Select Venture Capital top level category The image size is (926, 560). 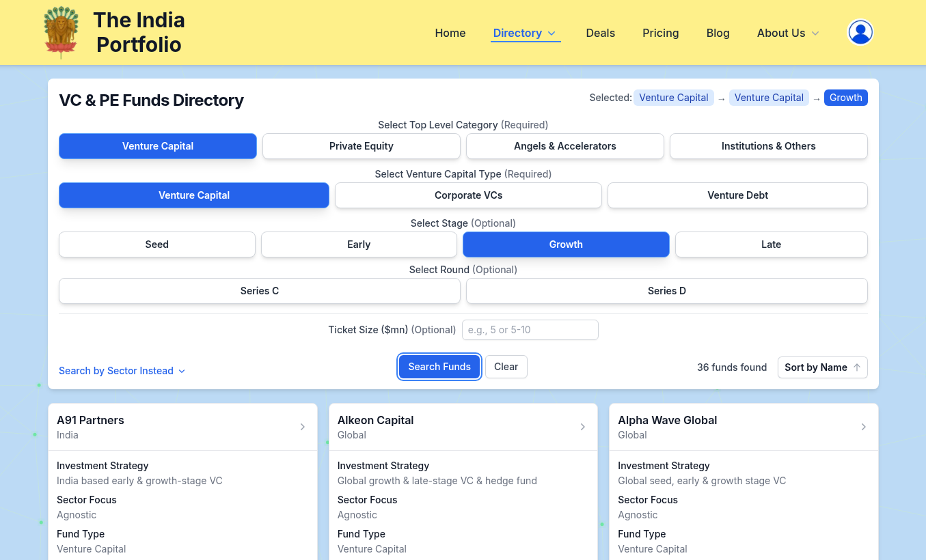tap(158, 146)
